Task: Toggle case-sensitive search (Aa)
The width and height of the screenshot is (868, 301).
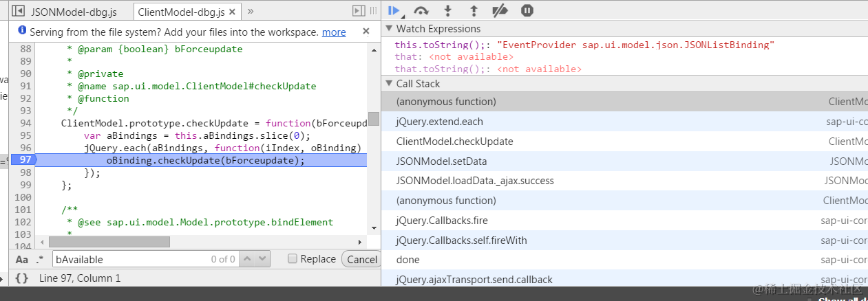Action: (22, 259)
